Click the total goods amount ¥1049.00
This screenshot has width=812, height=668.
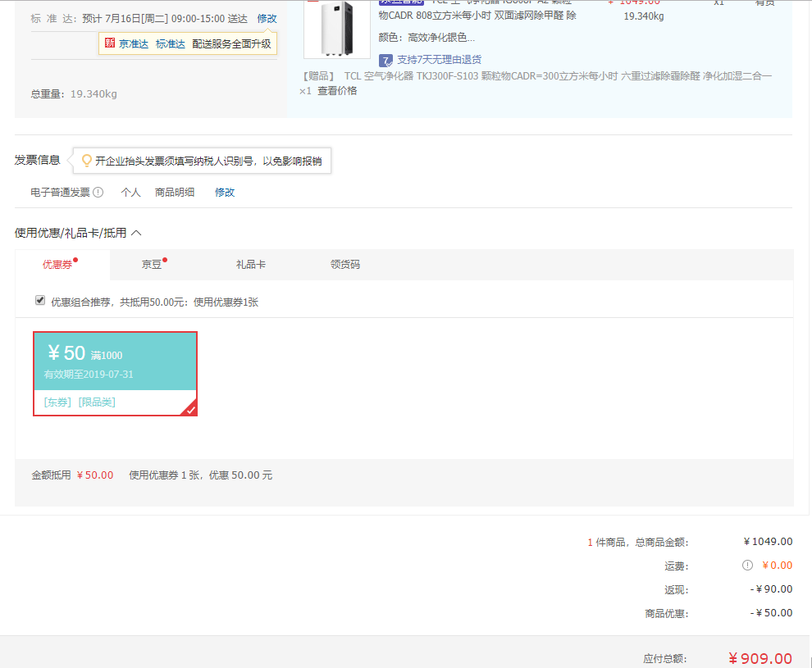click(768, 542)
